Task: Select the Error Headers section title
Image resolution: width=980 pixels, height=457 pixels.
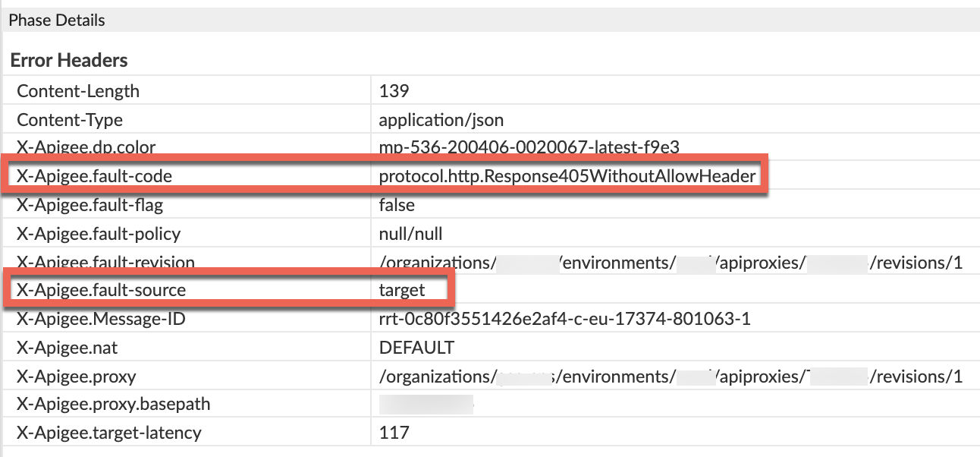Action: coord(69,60)
